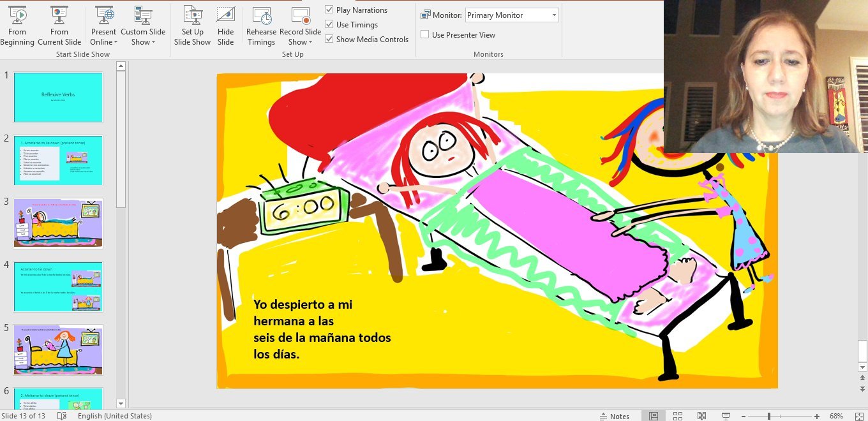Click the Fit slide to window icon
The image size is (868, 421).
(859, 416)
